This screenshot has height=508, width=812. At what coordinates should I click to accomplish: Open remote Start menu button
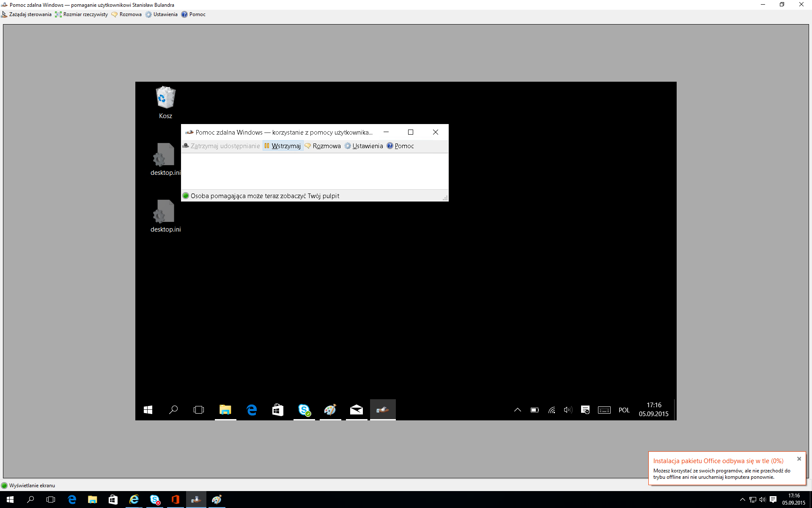pos(148,410)
